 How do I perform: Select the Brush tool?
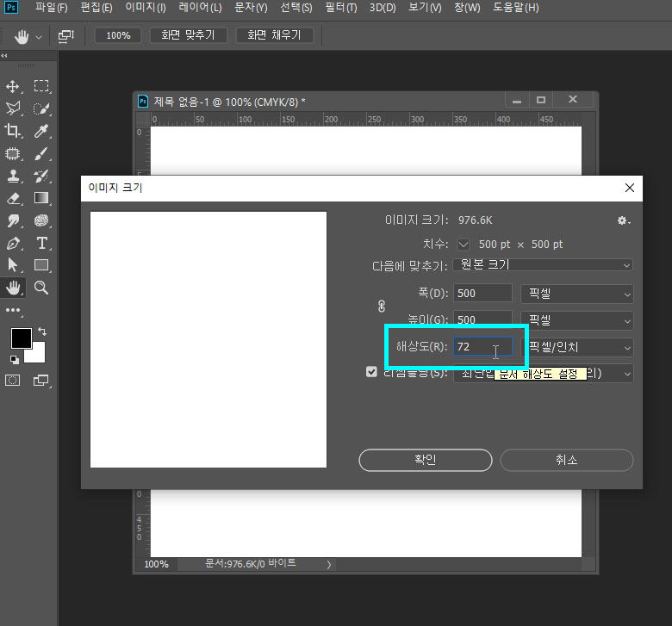click(41, 153)
